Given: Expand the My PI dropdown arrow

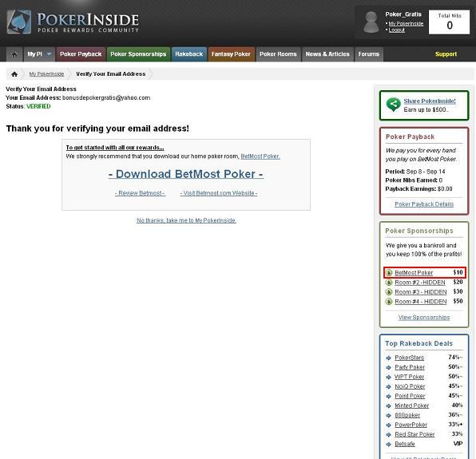Looking at the screenshot, I should pos(49,54).
